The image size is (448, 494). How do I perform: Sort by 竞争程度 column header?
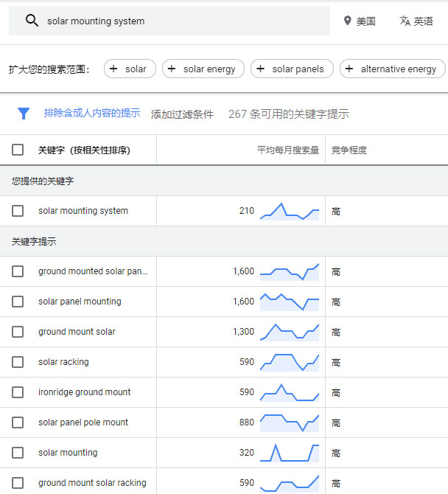coord(349,150)
